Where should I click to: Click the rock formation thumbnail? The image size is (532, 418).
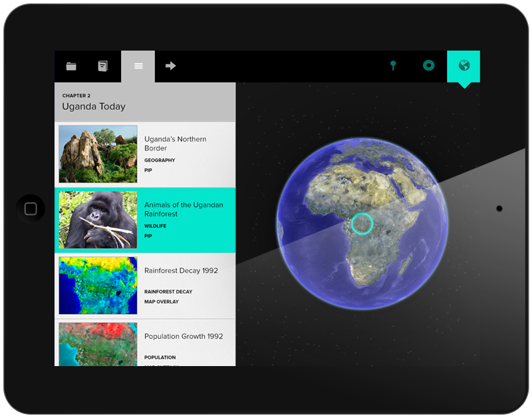point(98,154)
